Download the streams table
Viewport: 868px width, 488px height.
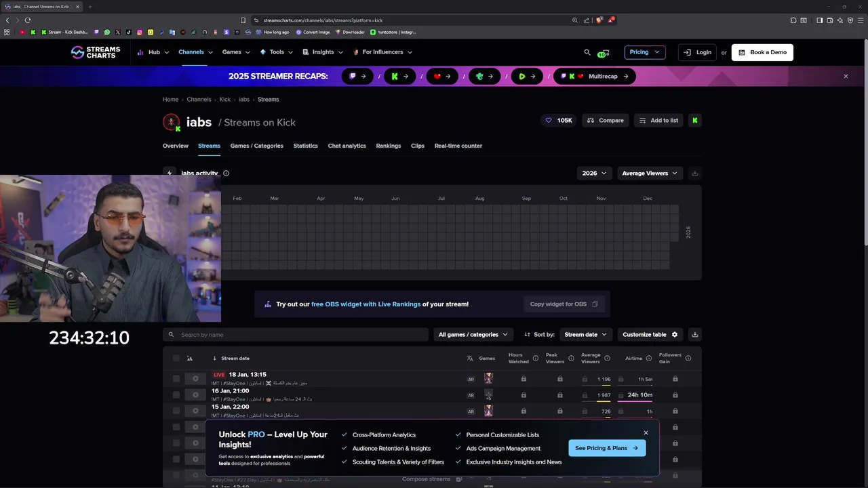tap(694, 335)
